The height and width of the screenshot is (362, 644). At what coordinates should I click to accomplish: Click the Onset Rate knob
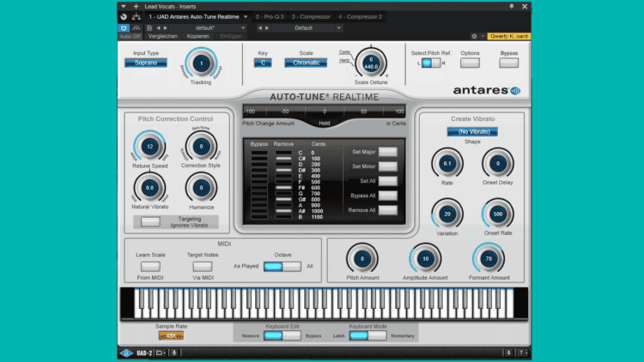click(498, 214)
